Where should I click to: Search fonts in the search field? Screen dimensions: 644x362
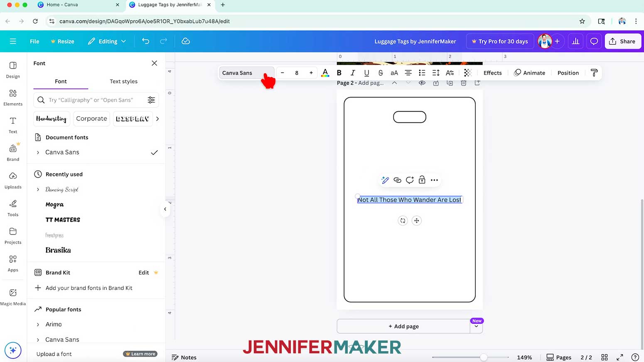pyautogui.click(x=91, y=100)
